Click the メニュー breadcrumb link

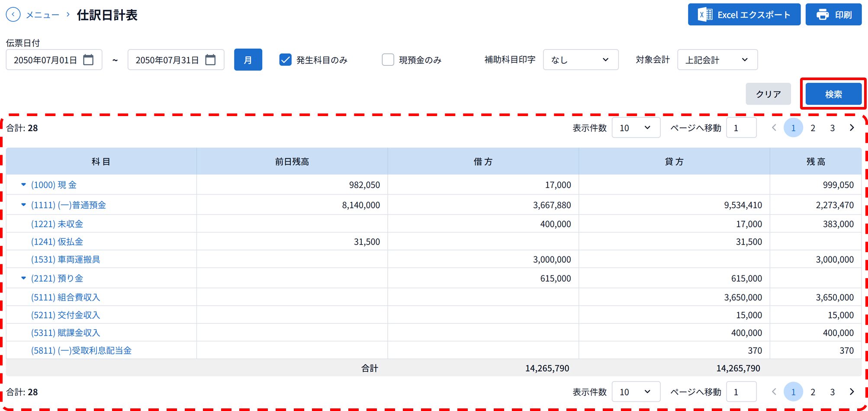tap(42, 15)
